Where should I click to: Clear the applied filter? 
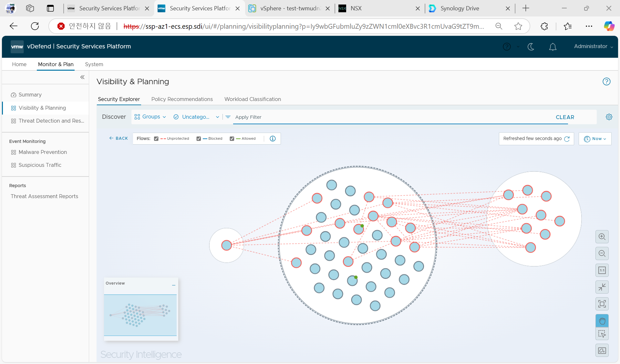pyautogui.click(x=565, y=117)
